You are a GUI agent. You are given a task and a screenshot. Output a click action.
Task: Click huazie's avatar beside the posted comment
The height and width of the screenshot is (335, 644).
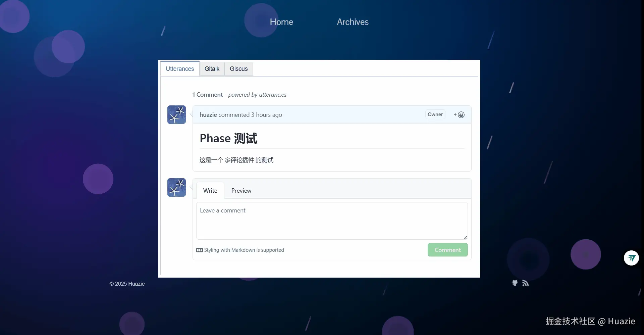point(176,115)
